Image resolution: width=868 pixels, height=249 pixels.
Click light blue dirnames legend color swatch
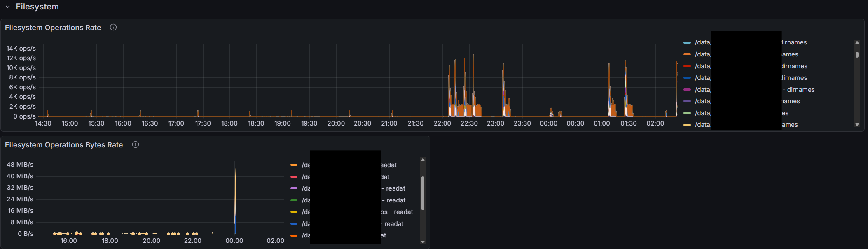click(687, 42)
